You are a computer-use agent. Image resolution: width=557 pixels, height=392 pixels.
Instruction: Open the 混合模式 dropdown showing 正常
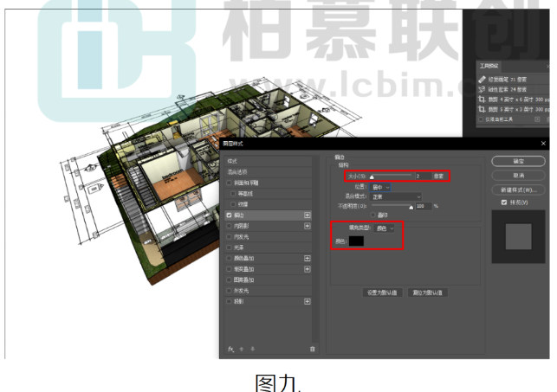(x=396, y=196)
